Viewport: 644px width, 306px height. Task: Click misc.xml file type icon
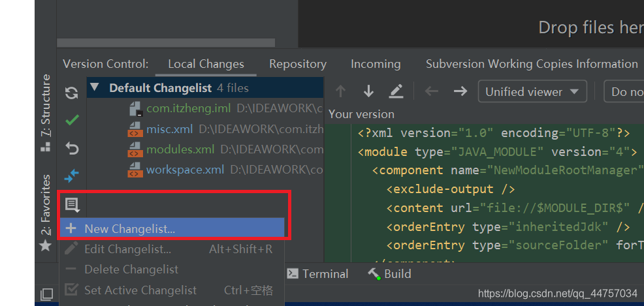(135, 129)
